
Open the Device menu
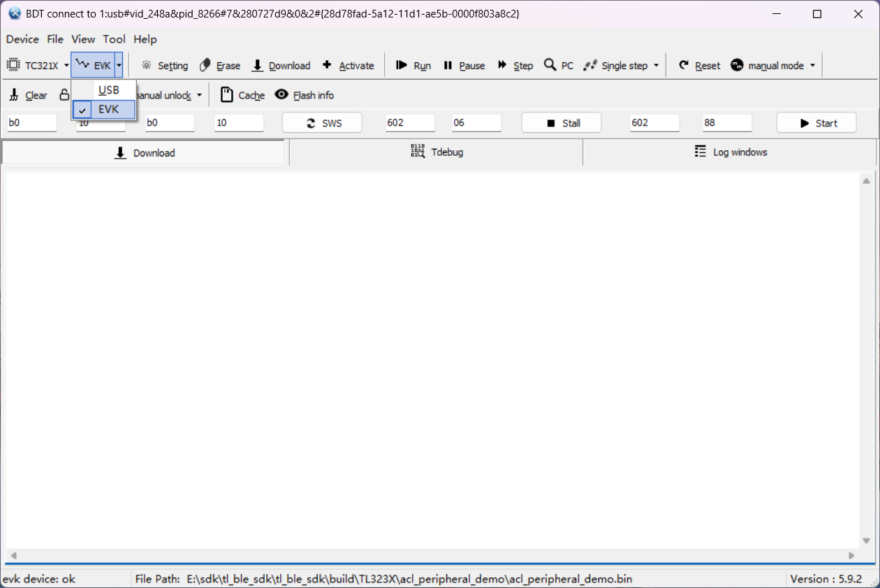(22, 39)
